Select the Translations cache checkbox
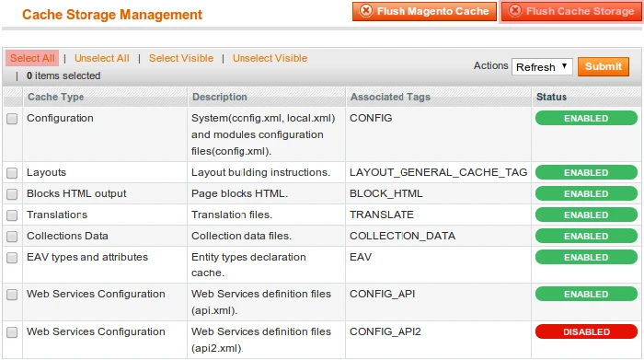The image size is (644, 360). [12, 215]
